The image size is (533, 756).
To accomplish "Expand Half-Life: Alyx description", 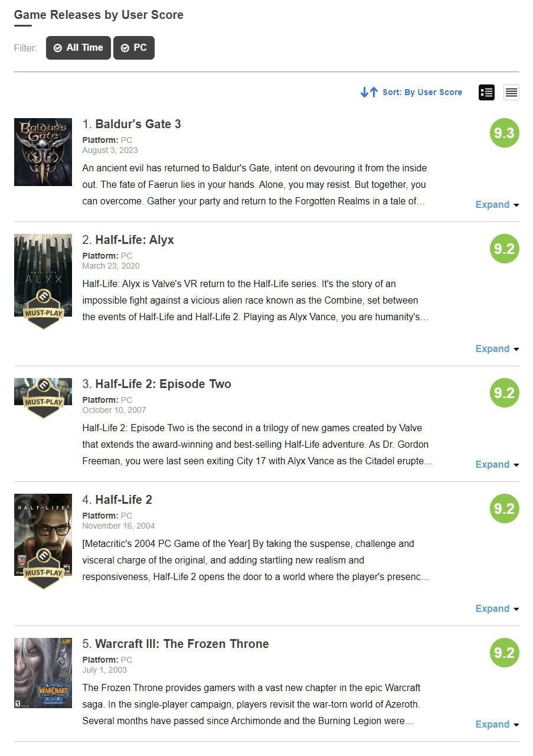I will pos(497,348).
